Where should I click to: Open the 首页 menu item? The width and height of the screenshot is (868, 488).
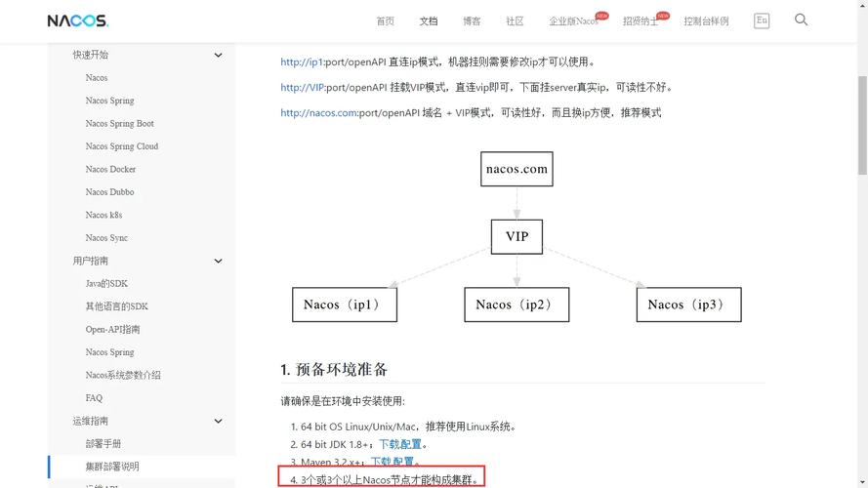386,21
